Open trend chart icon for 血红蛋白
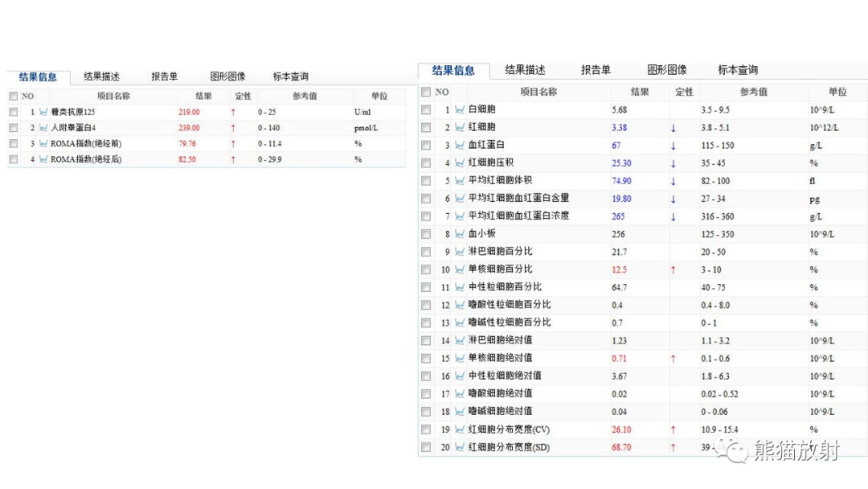 (x=460, y=145)
